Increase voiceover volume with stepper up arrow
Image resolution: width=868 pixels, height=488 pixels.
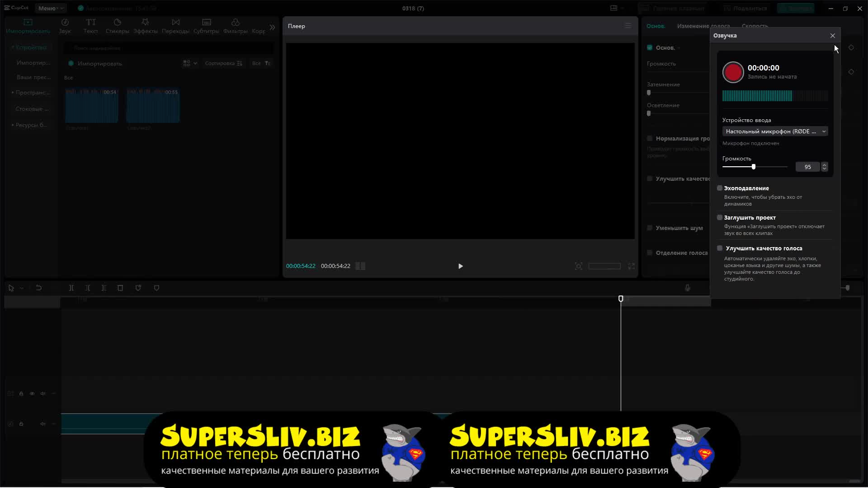824,164
